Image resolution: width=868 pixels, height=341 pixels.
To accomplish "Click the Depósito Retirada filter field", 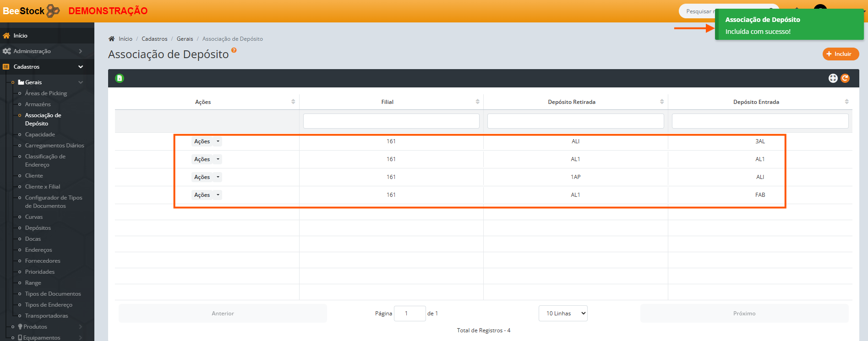I will click(575, 121).
